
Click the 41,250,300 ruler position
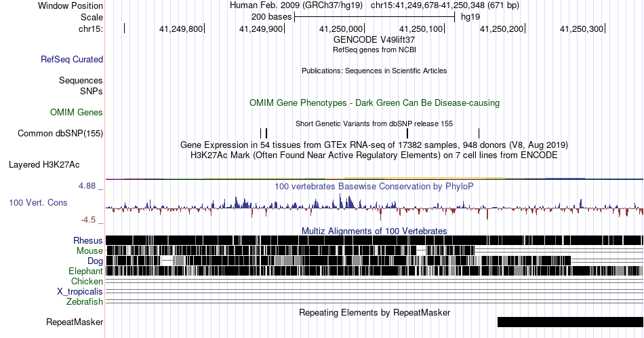click(x=582, y=29)
